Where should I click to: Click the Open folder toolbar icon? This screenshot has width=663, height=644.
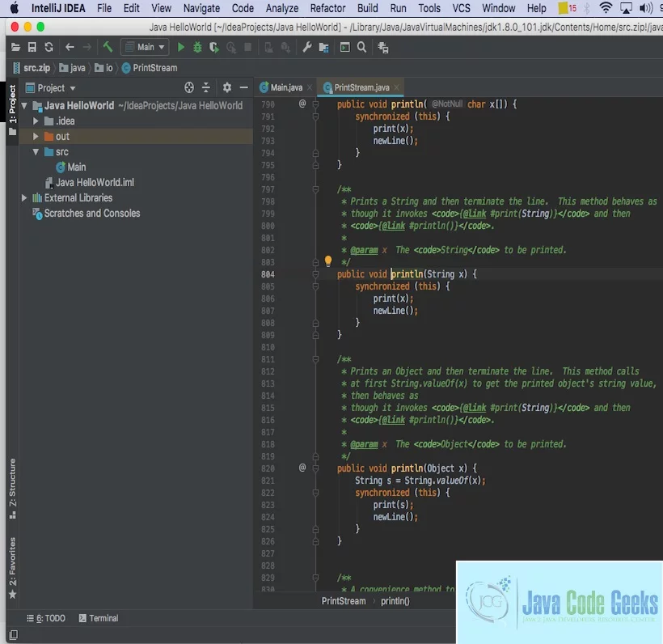coord(15,47)
